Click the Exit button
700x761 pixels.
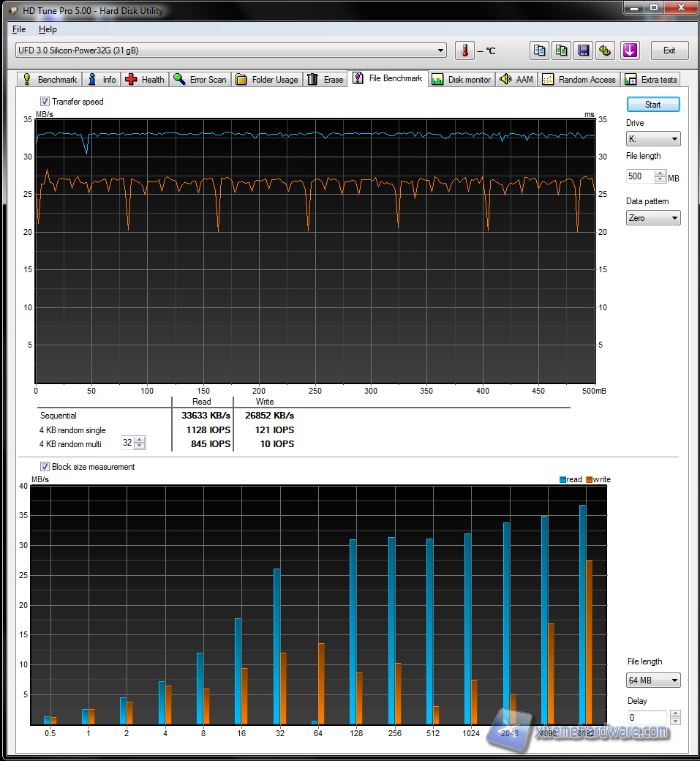pos(669,50)
